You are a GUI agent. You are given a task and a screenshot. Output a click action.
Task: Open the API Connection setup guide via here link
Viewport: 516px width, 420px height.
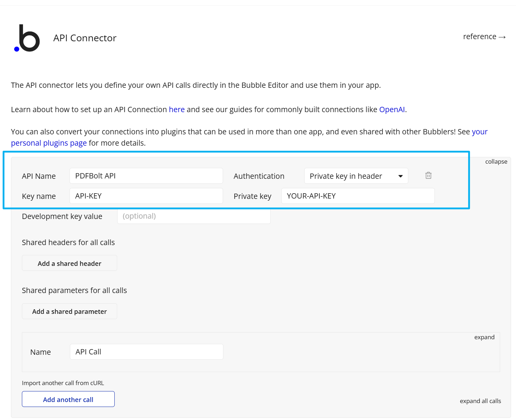click(x=176, y=109)
